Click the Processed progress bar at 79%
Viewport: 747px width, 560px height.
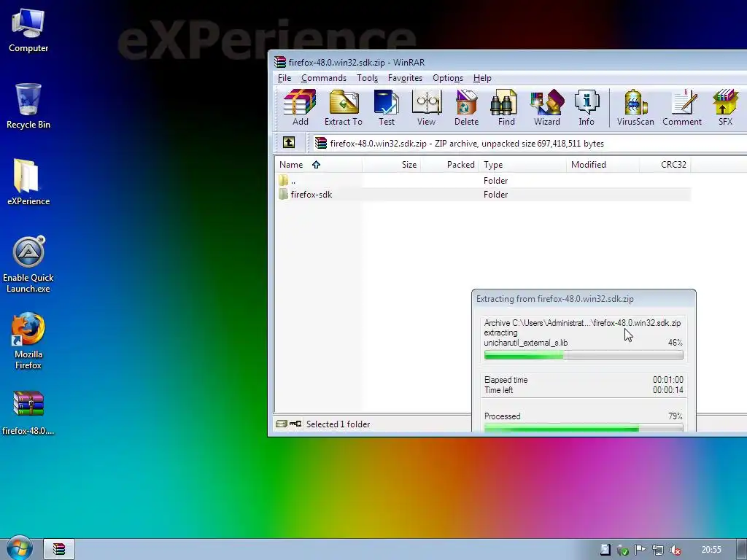tap(584, 429)
